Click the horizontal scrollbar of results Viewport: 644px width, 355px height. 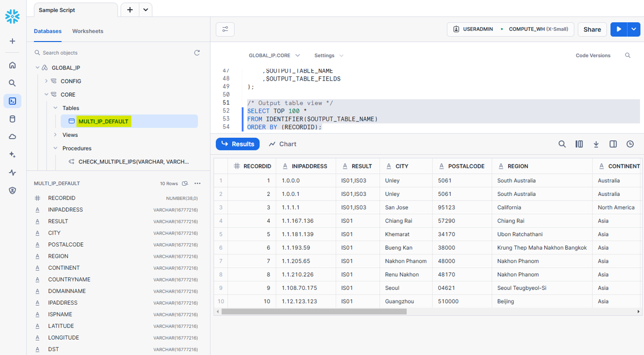314,311
